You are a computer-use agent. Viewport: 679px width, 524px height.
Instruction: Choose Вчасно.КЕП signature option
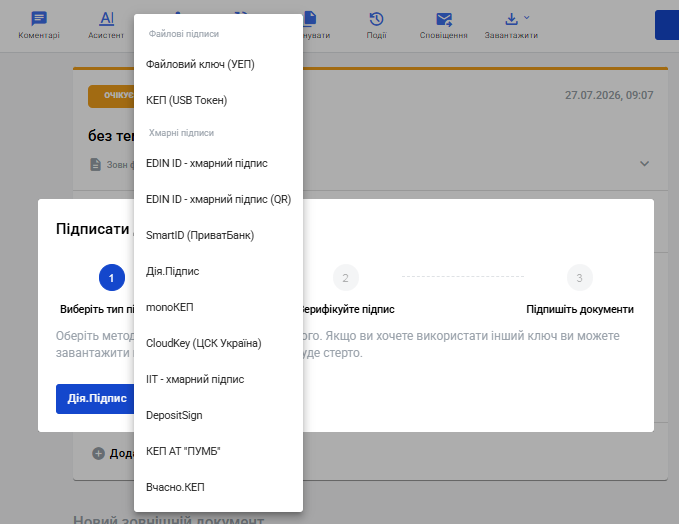click(x=218, y=487)
